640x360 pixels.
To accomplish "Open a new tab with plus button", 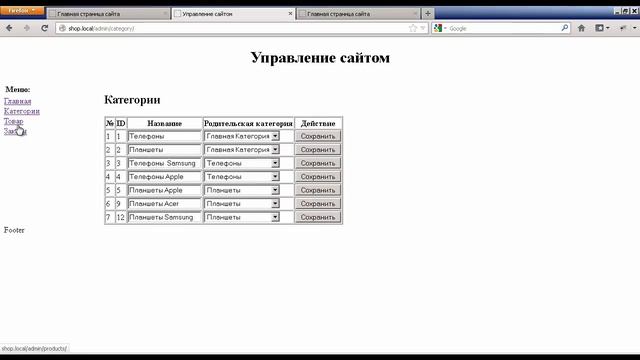I will point(428,13).
